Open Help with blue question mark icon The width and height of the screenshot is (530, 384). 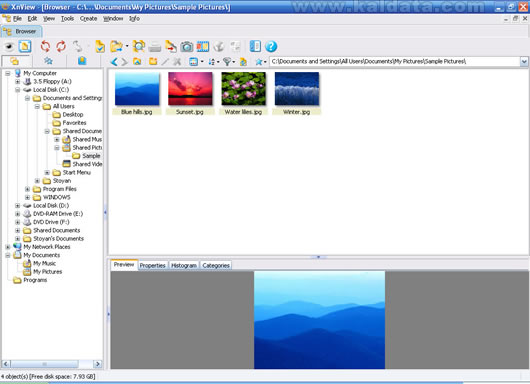271,46
